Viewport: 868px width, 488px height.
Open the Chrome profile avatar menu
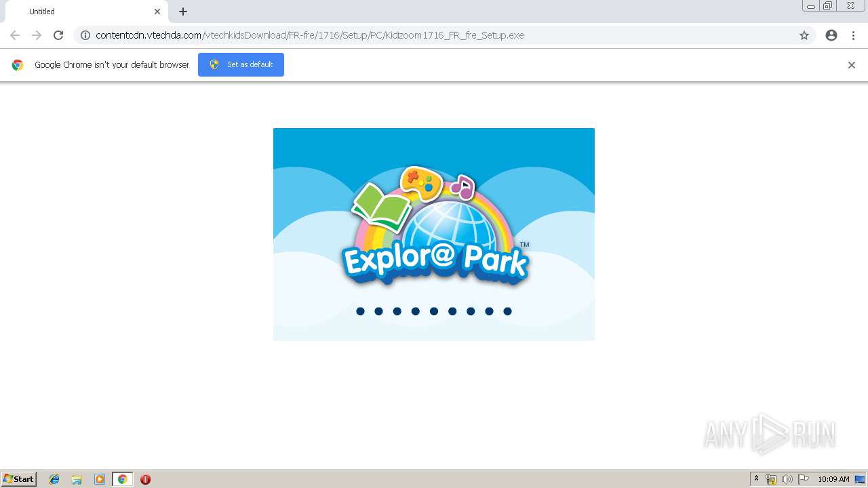point(831,35)
